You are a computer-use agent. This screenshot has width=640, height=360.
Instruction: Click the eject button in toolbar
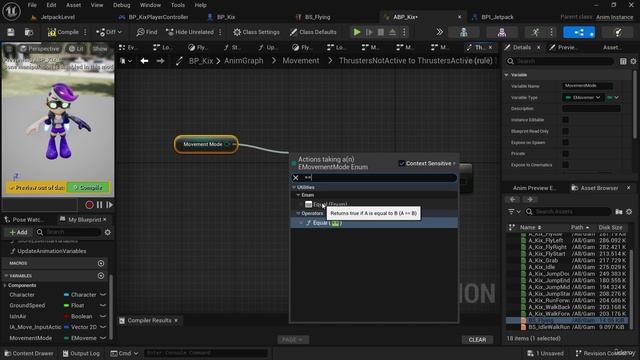(392, 32)
